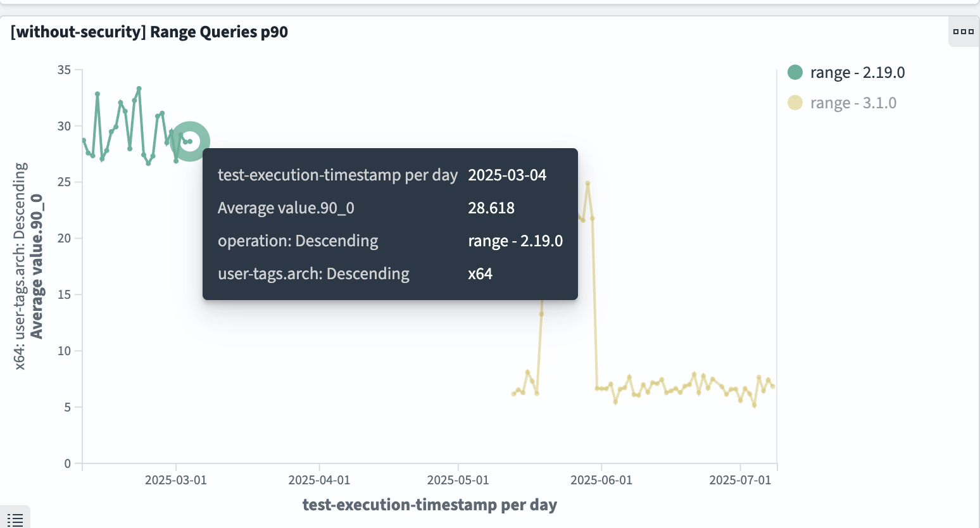Click the 2025-03-01 x-axis tick label
This screenshot has width=980, height=528.
[x=176, y=480]
